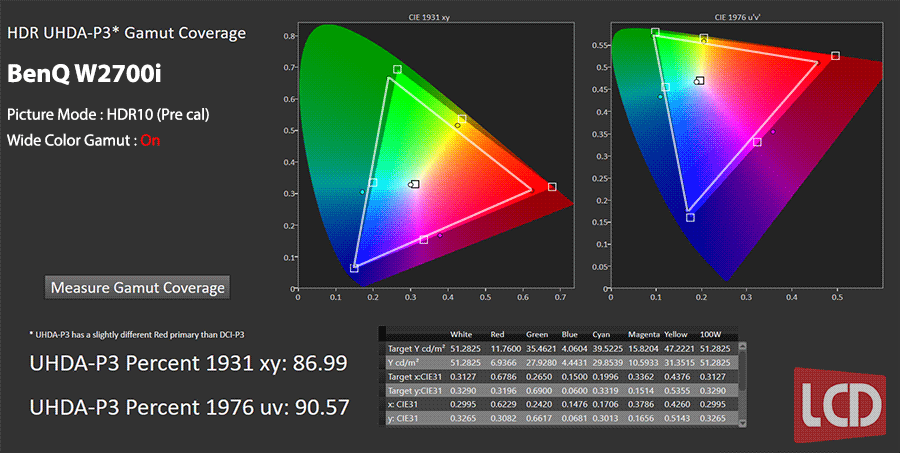Select the Target x:CIE31 row label
This screenshot has width=900, height=453.
(415, 377)
